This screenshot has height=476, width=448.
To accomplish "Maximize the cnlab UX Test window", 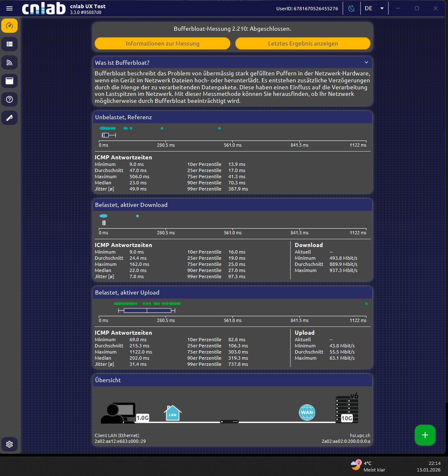I will click(417, 9).
